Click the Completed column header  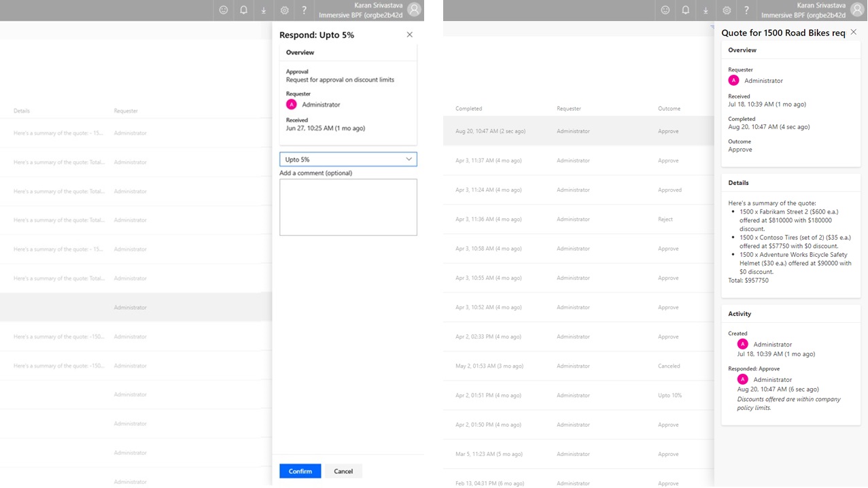(469, 108)
